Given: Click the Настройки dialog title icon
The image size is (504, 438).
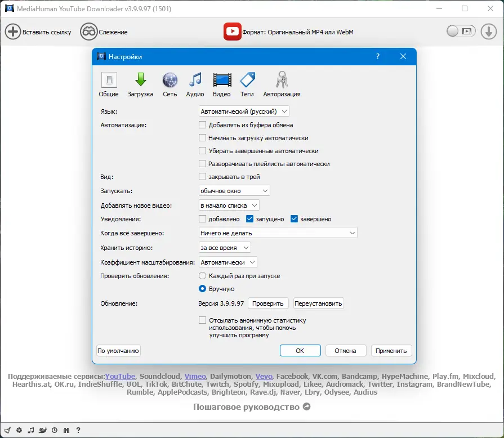Looking at the screenshot, I should tap(101, 56).
